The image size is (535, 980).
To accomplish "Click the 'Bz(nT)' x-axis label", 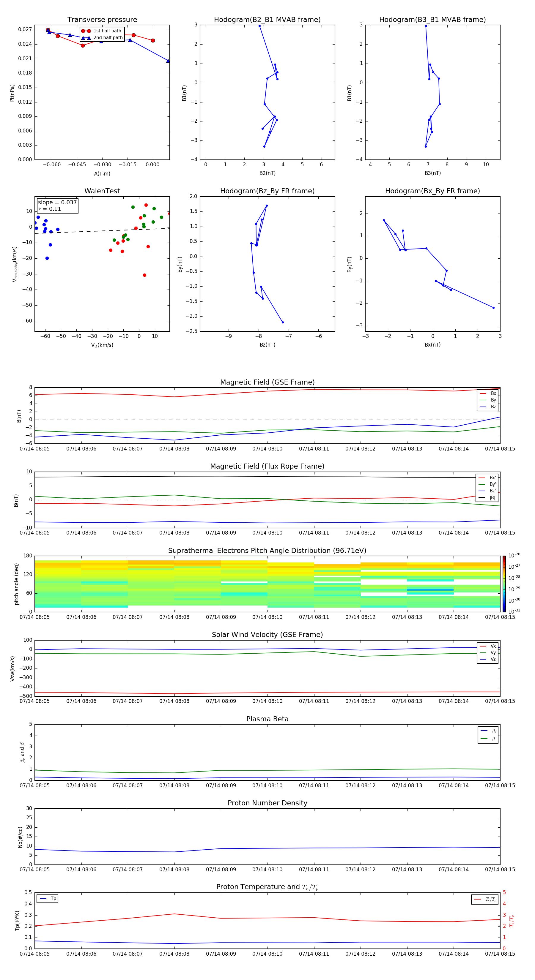I will coord(267,345).
